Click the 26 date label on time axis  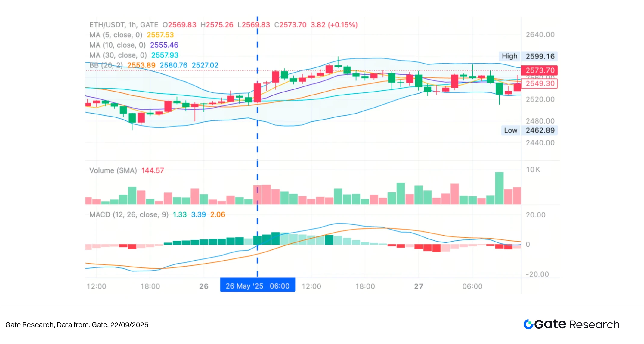(x=204, y=286)
